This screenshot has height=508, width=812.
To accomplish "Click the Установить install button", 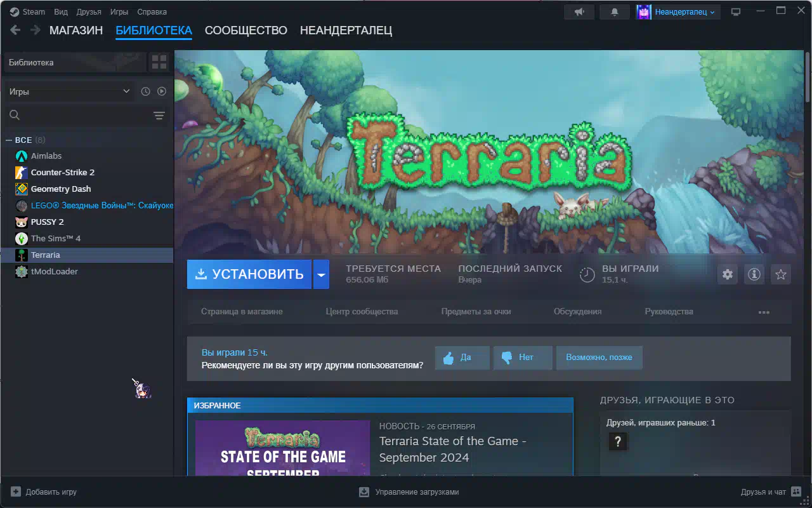I will [249, 274].
